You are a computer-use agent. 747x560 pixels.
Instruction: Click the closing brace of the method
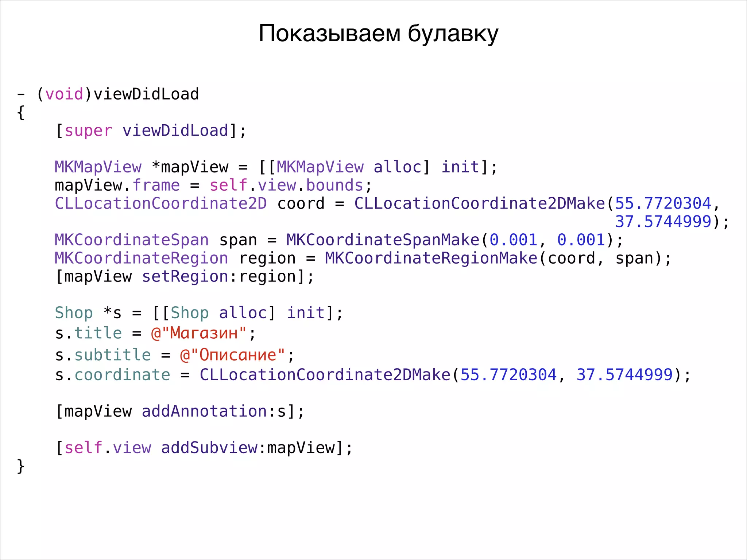click(x=21, y=467)
